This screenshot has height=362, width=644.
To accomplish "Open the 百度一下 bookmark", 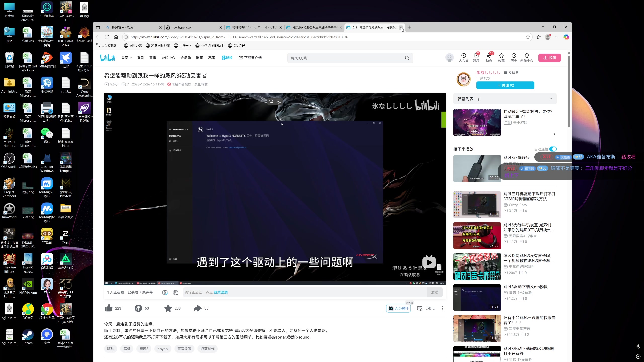I will coord(183,46).
